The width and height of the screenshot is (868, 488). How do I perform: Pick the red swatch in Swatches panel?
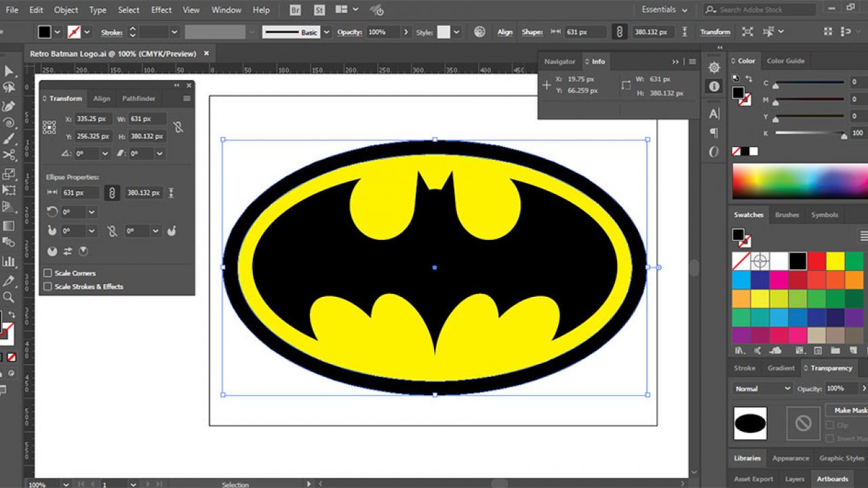(x=816, y=261)
